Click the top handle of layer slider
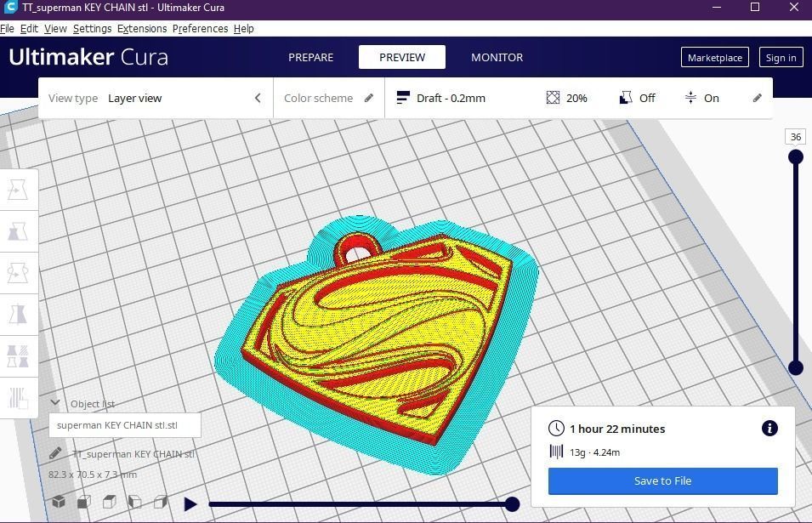Viewport: 812px width, 523px height. (x=796, y=156)
